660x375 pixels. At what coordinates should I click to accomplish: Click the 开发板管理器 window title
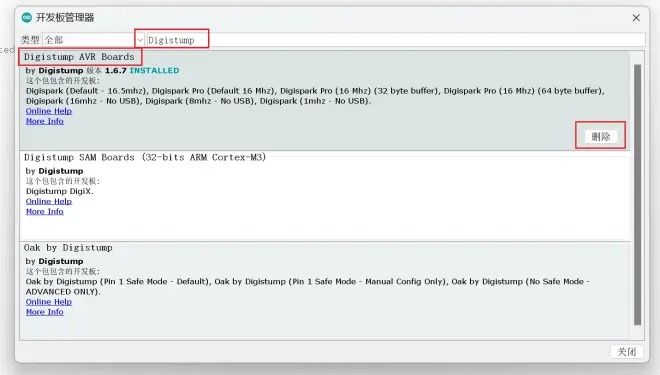pyautogui.click(x=65, y=18)
